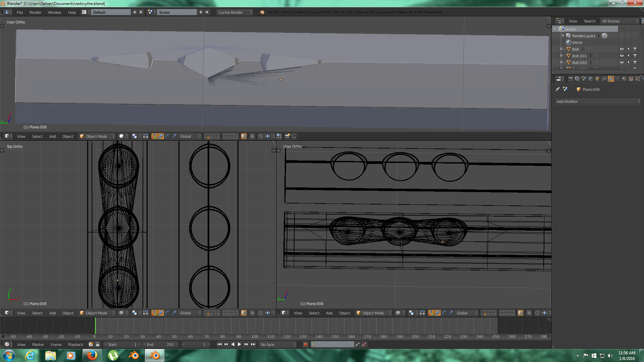This screenshot has width=644, height=362.
Task: Open the Object Data properties tab (triangle icon)
Action: 618,79
